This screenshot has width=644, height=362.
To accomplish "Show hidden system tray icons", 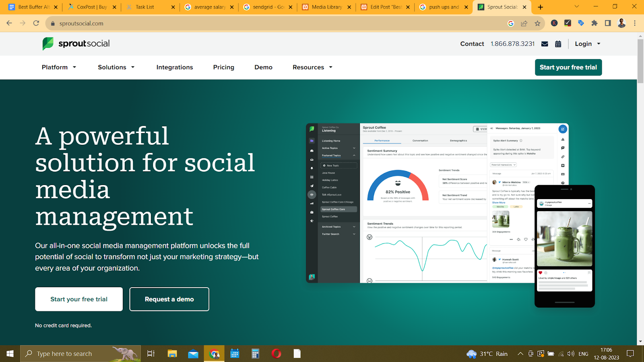I will pos(520,354).
